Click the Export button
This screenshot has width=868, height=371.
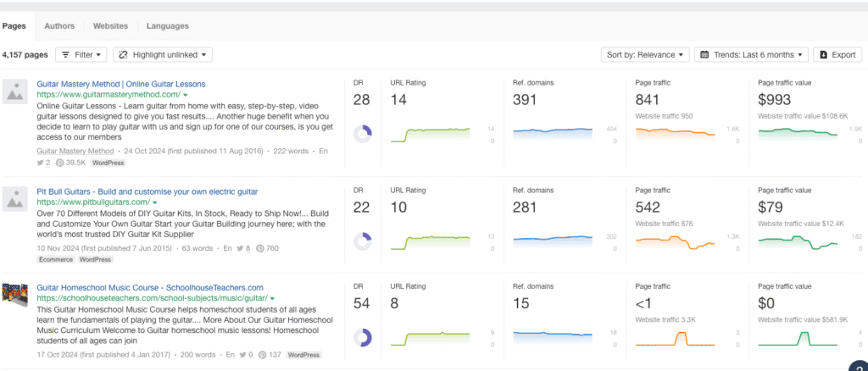click(x=837, y=55)
